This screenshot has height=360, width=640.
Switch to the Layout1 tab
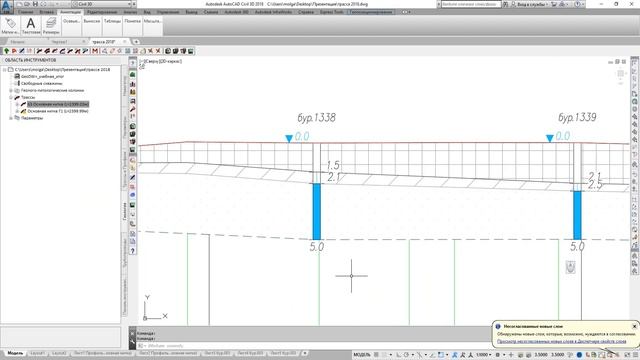pyautogui.click(x=38, y=353)
